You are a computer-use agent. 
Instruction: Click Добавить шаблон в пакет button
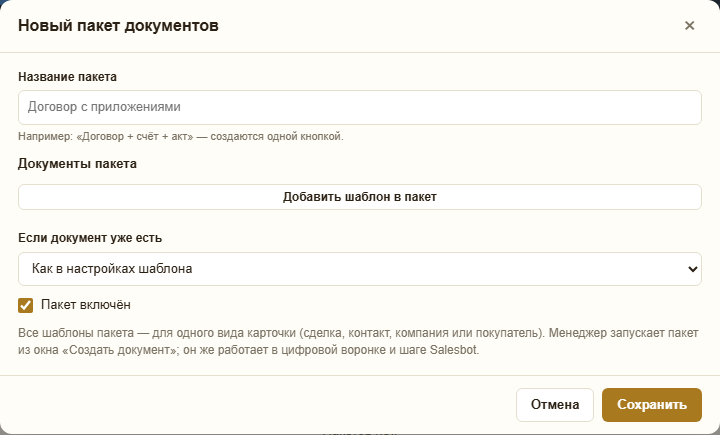[360, 197]
